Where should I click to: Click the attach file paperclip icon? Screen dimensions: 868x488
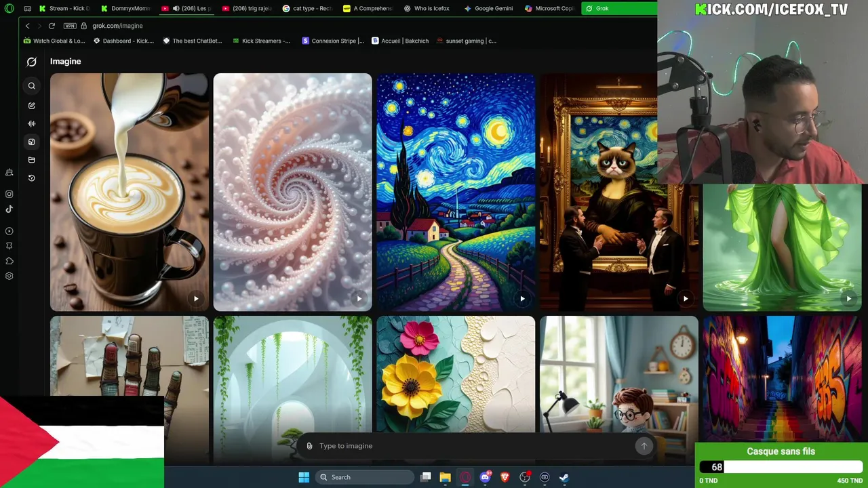309,446
